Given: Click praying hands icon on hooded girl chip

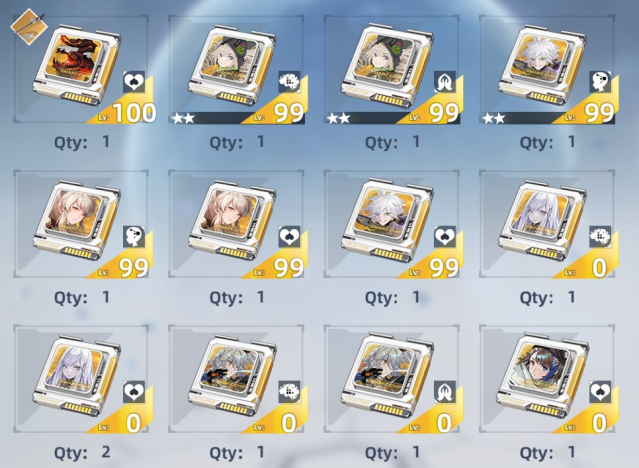Looking at the screenshot, I should coord(445,82).
